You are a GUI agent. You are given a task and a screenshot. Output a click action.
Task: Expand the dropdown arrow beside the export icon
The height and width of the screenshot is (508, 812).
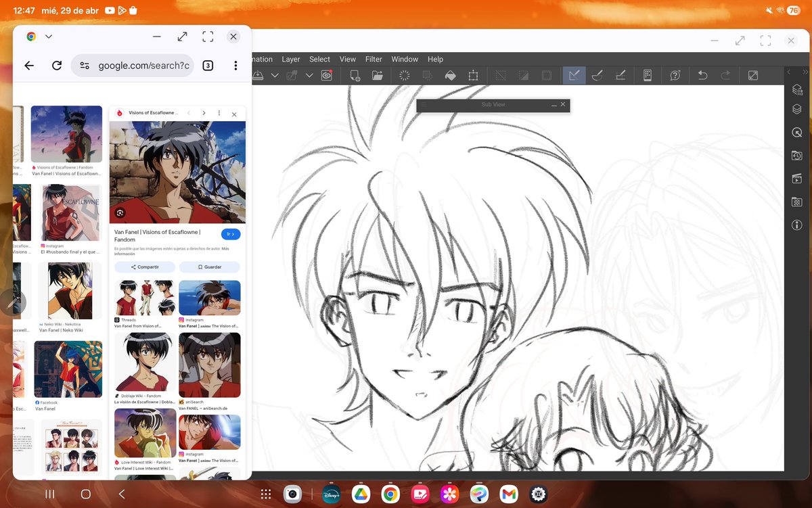[309, 76]
